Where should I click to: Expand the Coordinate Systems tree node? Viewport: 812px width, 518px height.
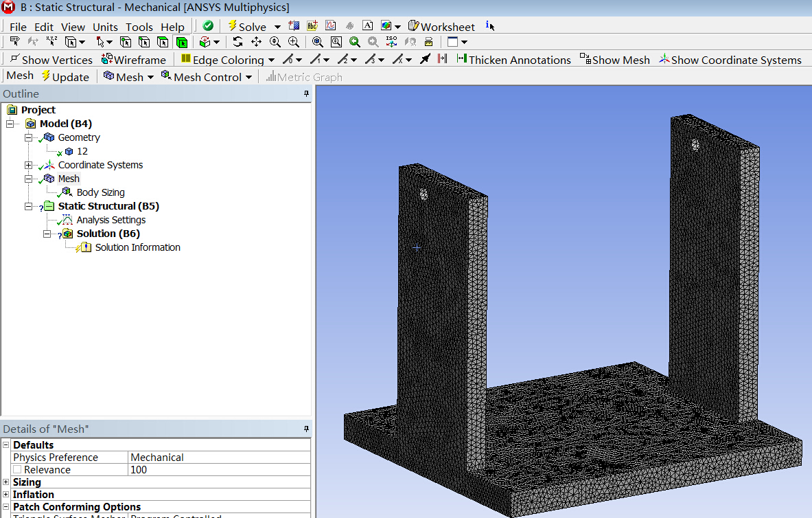(x=28, y=165)
